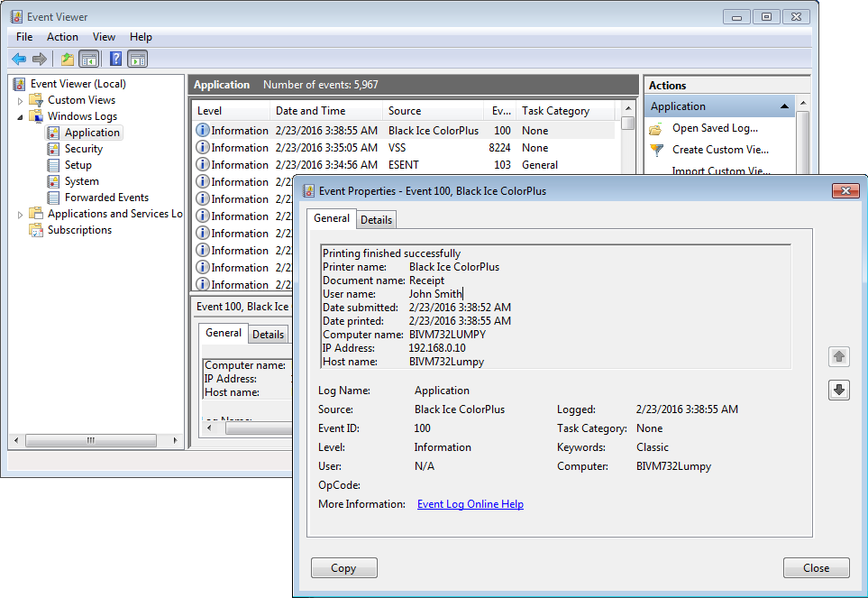Click the up arrow button in Event Properties
868x598 pixels.
point(839,356)
